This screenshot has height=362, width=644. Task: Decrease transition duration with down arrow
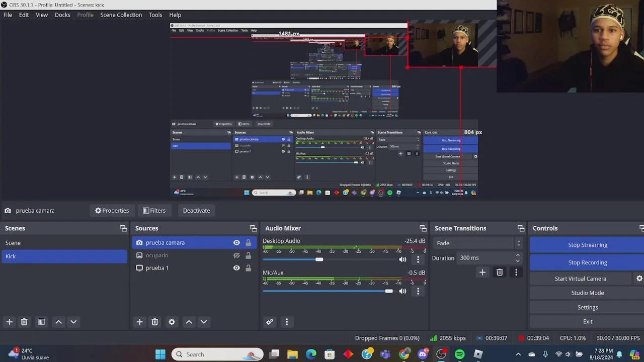coord(518,260)
